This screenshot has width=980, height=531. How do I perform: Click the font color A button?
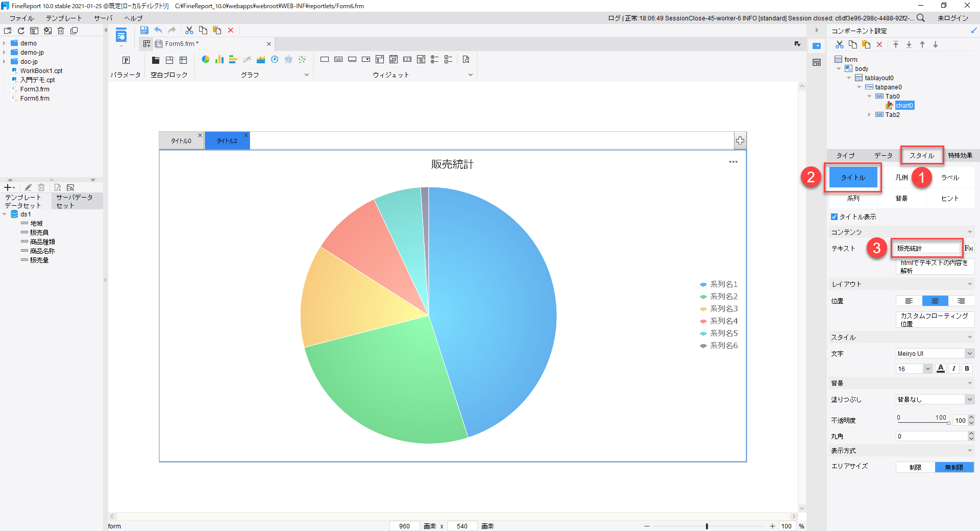pos(941,369)
